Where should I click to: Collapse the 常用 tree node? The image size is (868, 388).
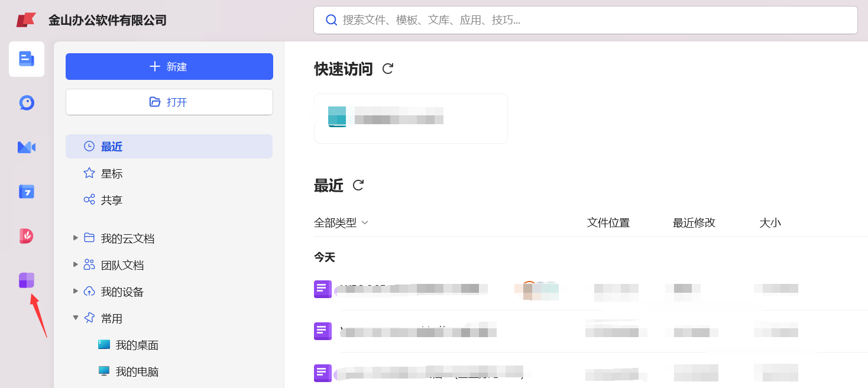[x=76, y=318]
